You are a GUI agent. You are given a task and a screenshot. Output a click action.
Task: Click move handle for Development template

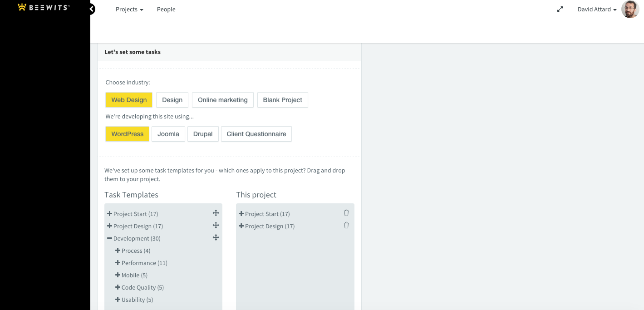pyautogui.click(x=216, y=237)
